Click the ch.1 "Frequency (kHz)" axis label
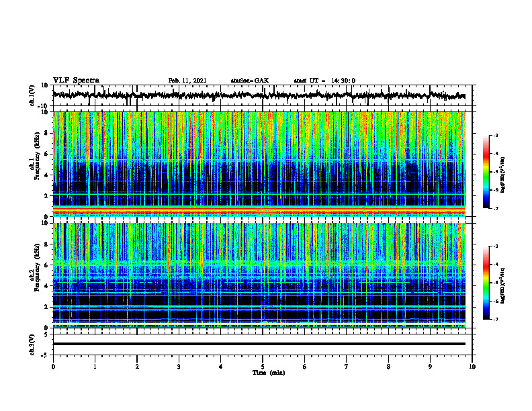This screenshot has height=411, width=532. coord(37,156)
